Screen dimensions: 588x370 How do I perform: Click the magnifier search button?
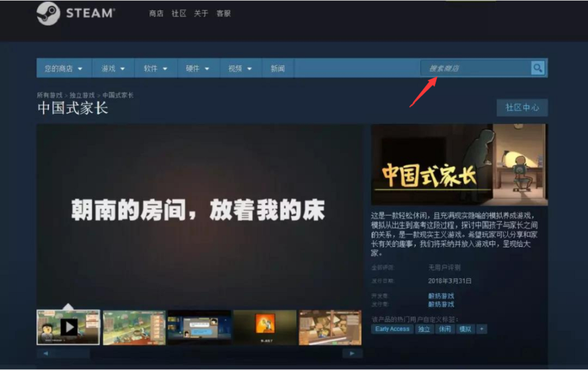point(538,68)
